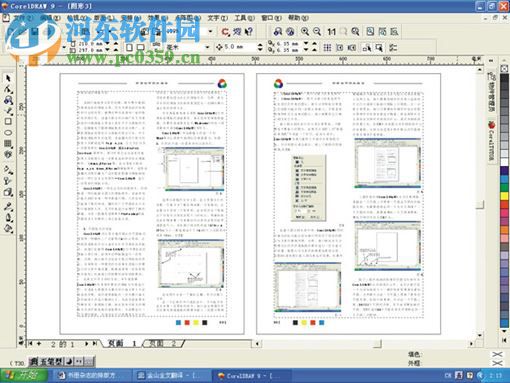Open the CorelTUTOR docker tab
Viewport: 510px width, 383px height.
pos(491,141)
